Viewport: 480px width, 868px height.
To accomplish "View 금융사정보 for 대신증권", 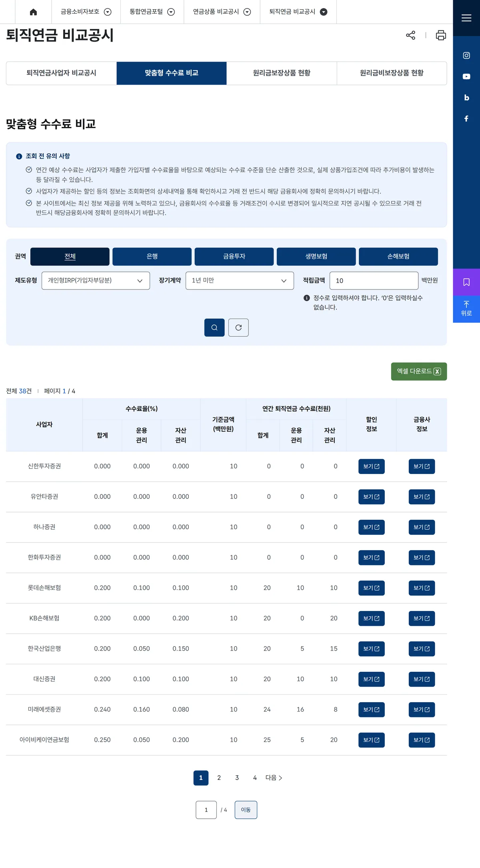I will coord(422,679).
